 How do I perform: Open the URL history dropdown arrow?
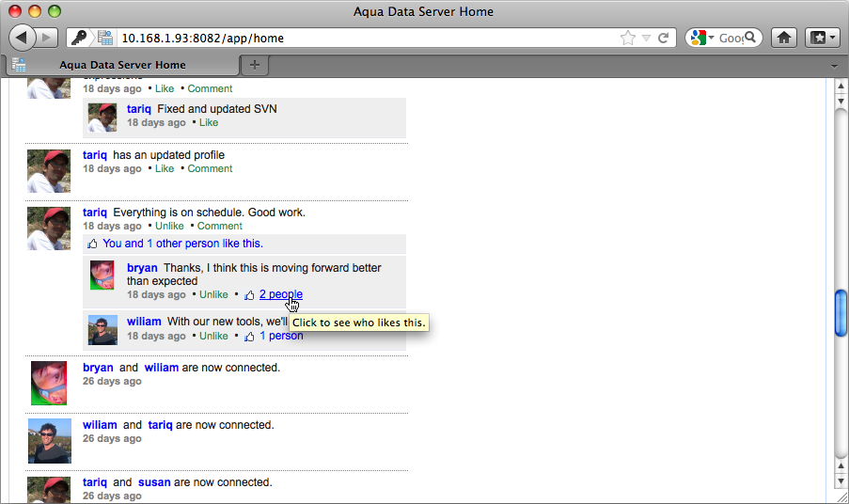[645, 39]
